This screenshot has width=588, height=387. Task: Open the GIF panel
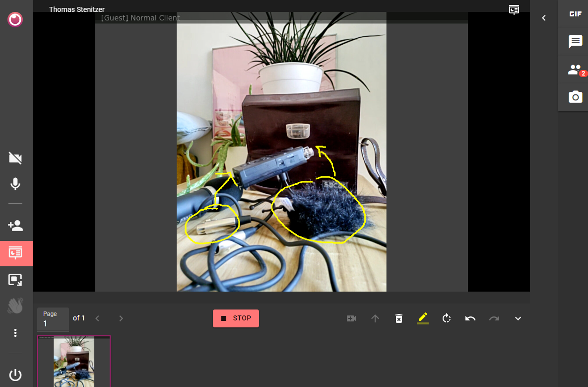[575, 14]
